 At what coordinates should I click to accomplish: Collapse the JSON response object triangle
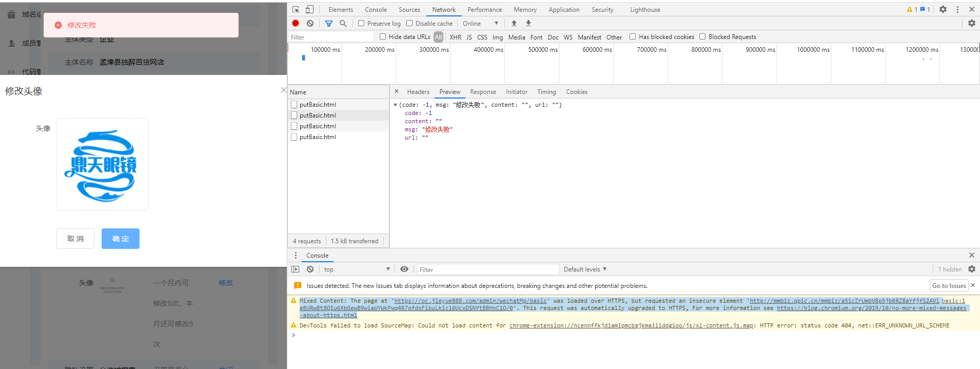[395, 105]
